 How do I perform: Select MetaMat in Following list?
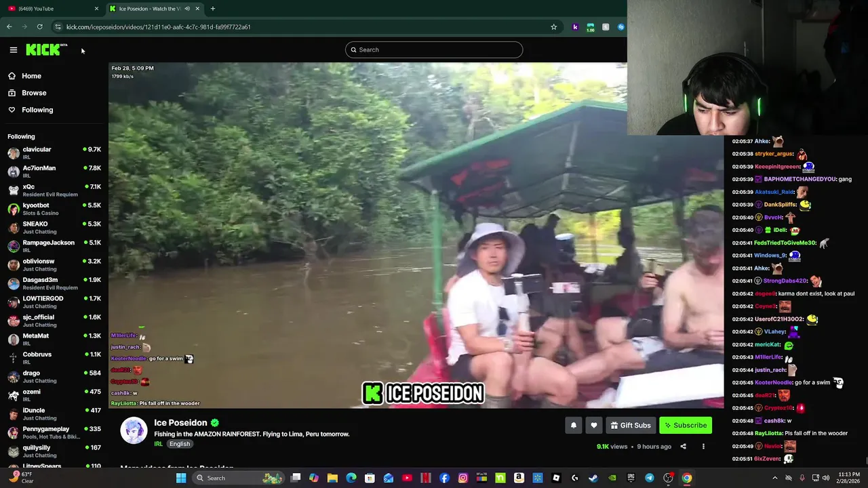[54, 339]
